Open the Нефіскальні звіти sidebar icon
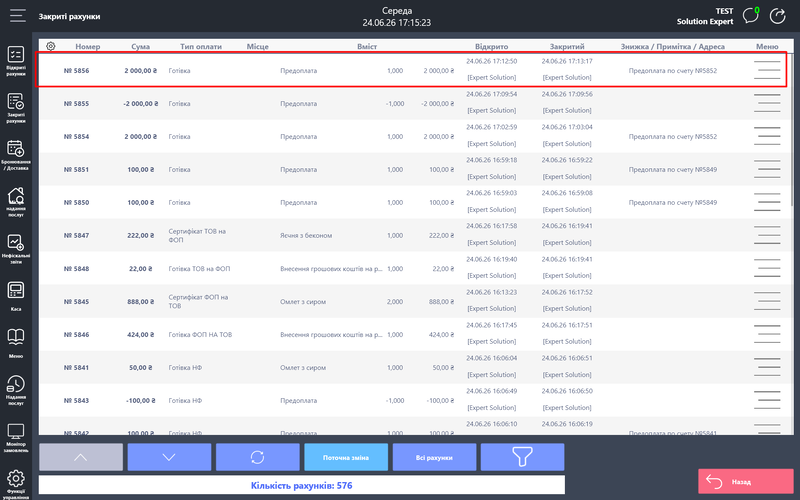The height and width of the screenshot is (500, 800). (16, 249)
